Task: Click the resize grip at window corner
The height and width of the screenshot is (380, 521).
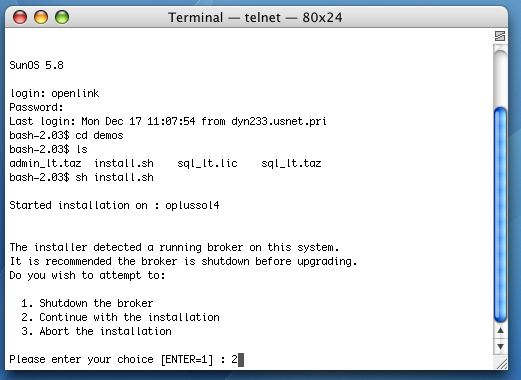Action: [x=501, y=364]
